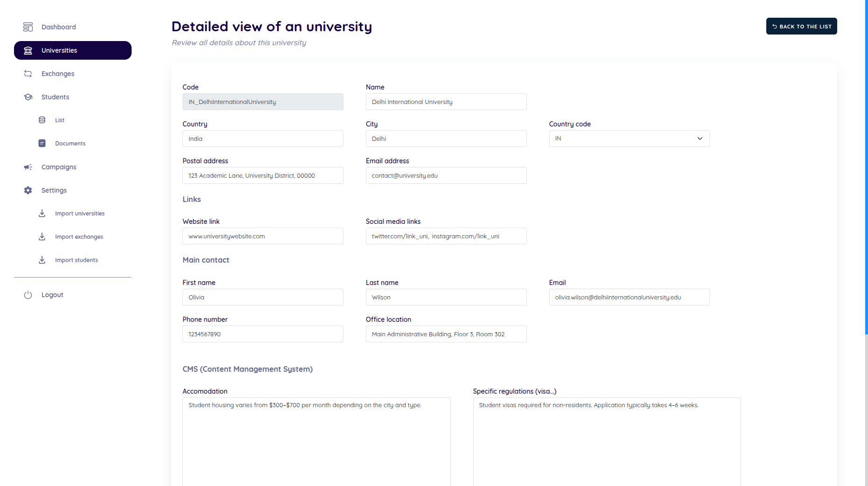Click the Social media links field
This screenshot has width=868, height=486.
[446, 236]
